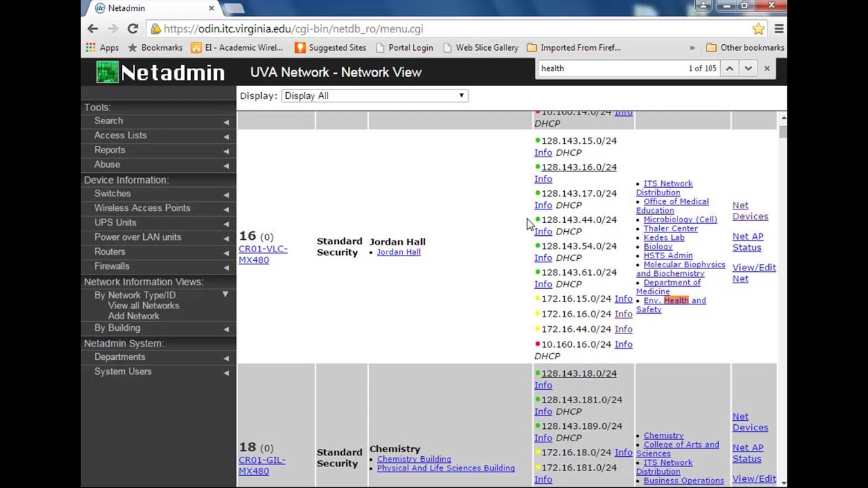Click the page vertical scrollbar thumb

click(783, 131)
